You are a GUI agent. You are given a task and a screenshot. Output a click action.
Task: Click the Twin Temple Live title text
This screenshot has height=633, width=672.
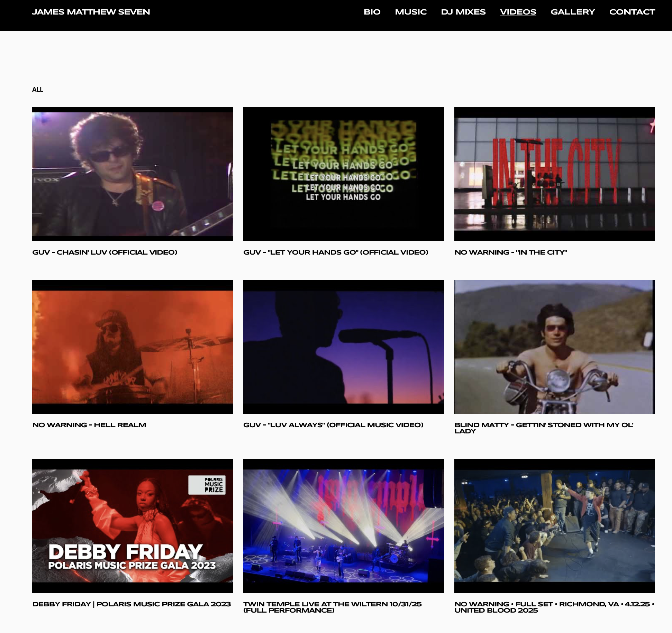pyautogui.click(x=332, y=607)
